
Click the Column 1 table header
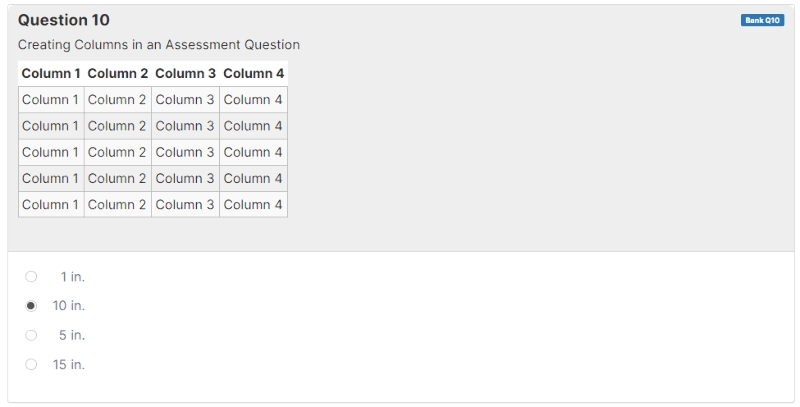tap(51, 73)
